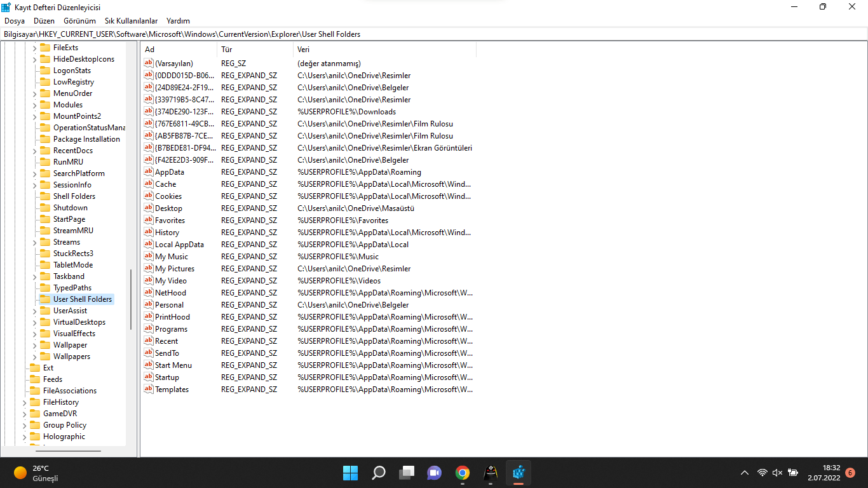Open the weather widget showing 26°C
868x488 pixels.
pyautogui.click(x=36, y=473)
